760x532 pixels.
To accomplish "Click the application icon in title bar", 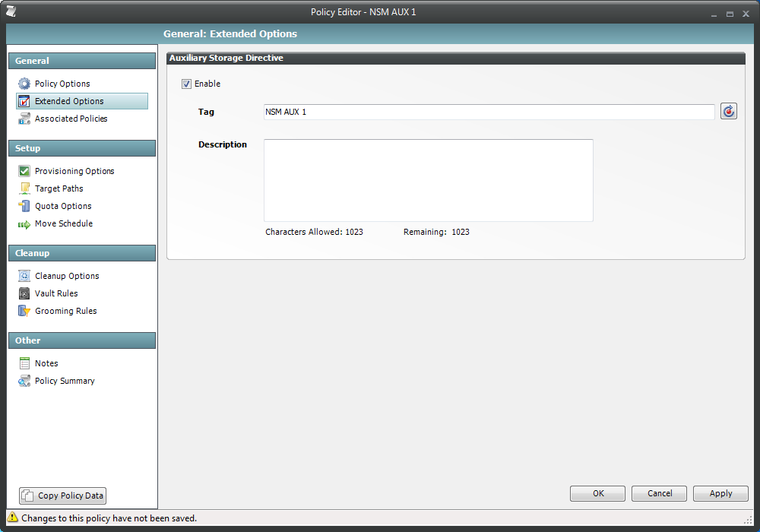I will point(11,11).
